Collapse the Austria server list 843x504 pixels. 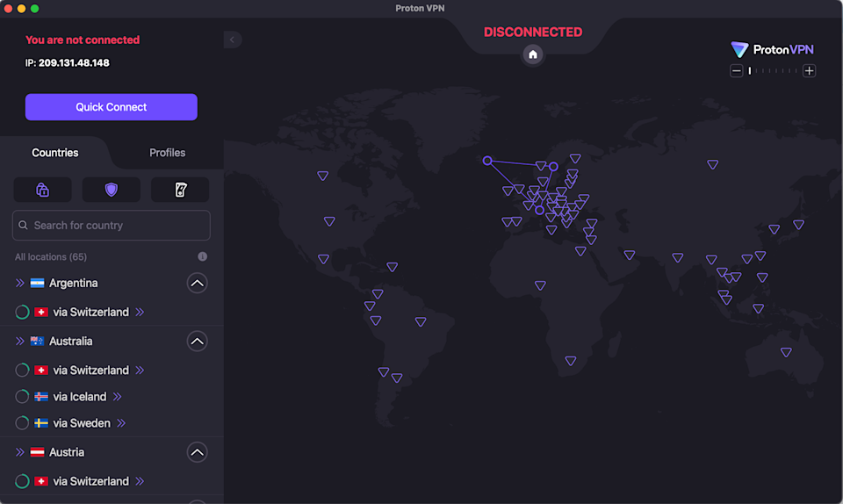pyautogui.click(x=198, y=452)
